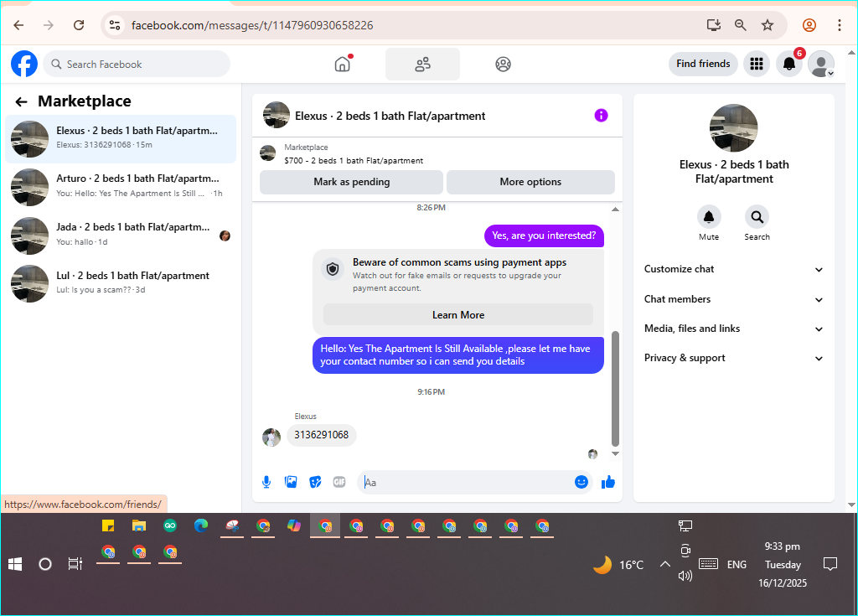Click the $700 Marketplace listing text
Viewport: 858px width, 616px height.
pyautogui.click(x=354, y=160)
